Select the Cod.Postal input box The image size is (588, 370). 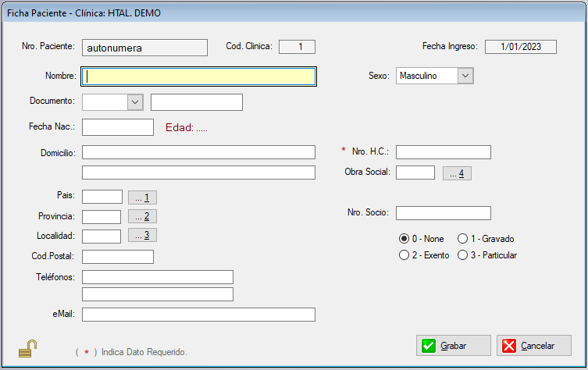(x=117, y=257)
